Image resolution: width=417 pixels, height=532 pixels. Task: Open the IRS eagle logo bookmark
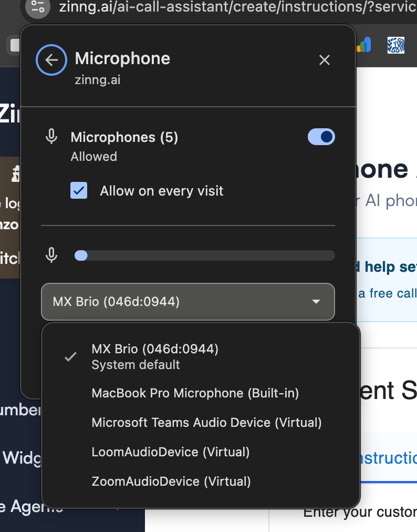point(396,45)
